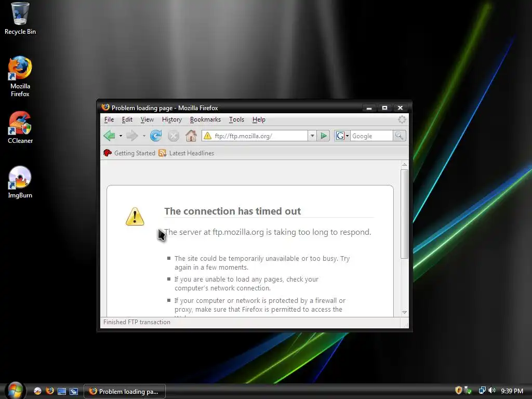This screenshot has height=399, width=532.
Task: Click the volume speaker tray icon
Action: (491, 391)
